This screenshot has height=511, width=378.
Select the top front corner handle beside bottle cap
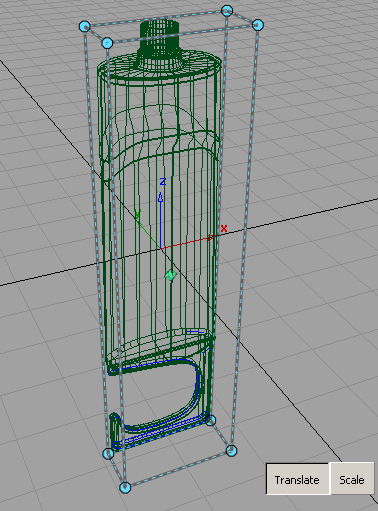click(x=107, y=43)
